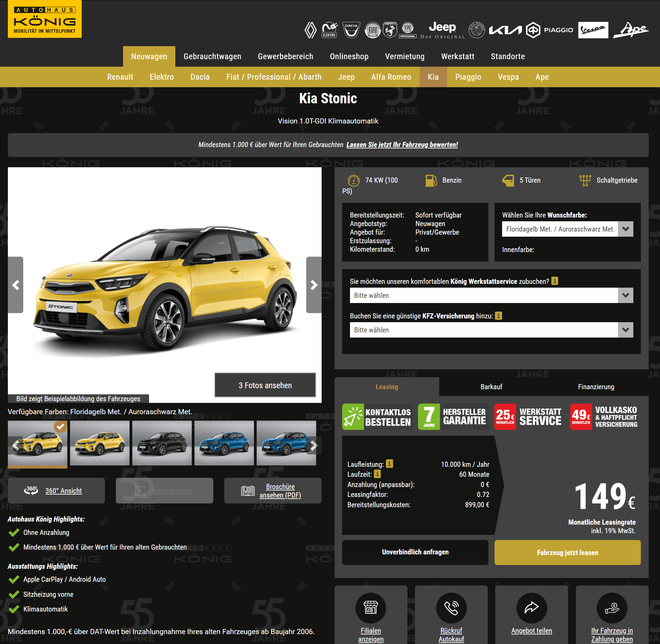Open the KFZ-Versicherung dropdown
The image size is (660, 644).
pos(491,330)
